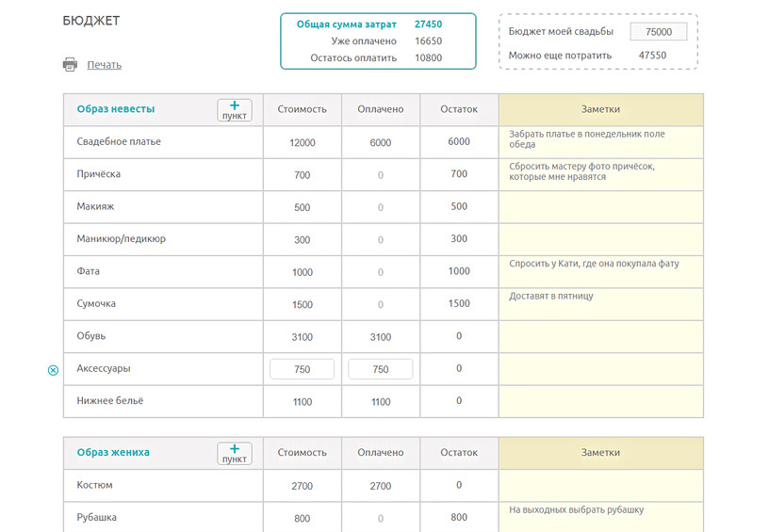Image resolution: width=769 pixels, height=532 pixels.
Task: Edit the Аксессуары cost field
Action: point(303,369)
